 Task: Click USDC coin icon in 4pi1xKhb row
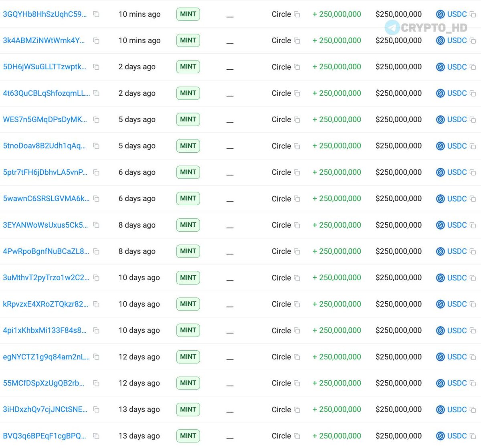440,331
